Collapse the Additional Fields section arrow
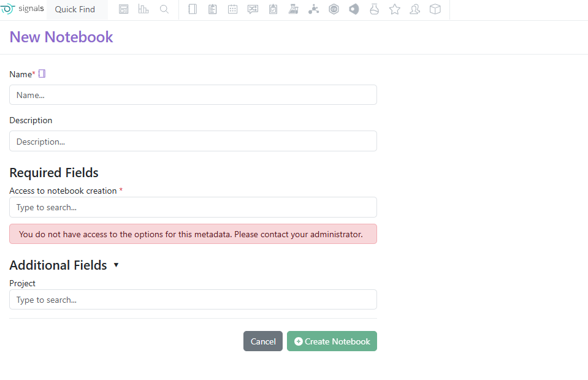This screenshot has height=380, width=588. pos(116,265)
